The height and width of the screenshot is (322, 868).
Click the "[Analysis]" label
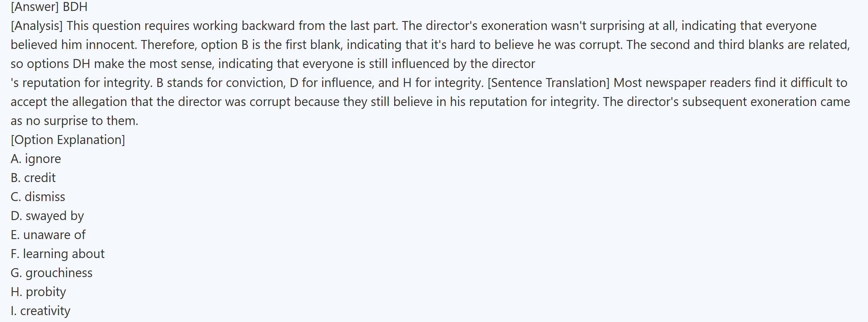coord(36,26)
